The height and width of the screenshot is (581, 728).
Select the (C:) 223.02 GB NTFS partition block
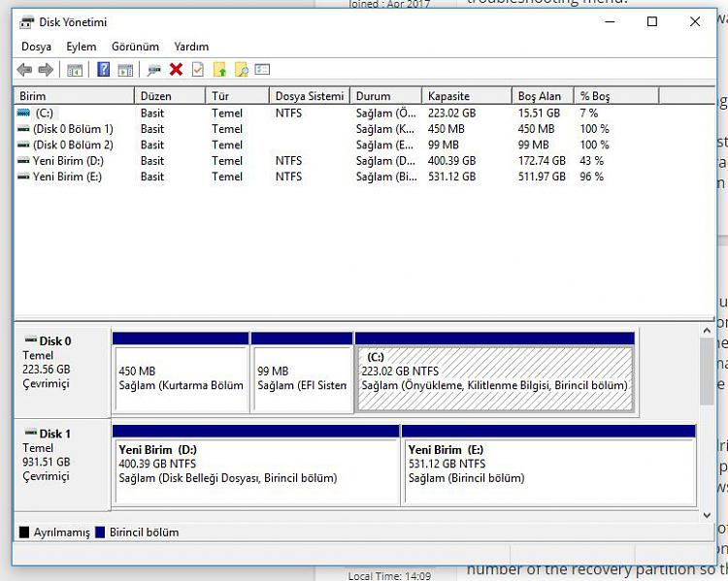coord(494,378)
